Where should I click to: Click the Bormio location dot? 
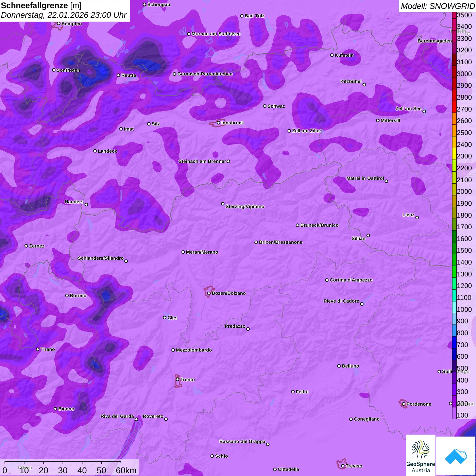[x=67, y=295]
